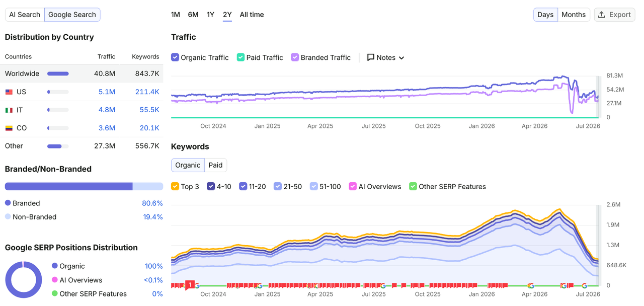Click the Italy flag icon
Screen dimensions: 644x306
click(x=9, y=110)
